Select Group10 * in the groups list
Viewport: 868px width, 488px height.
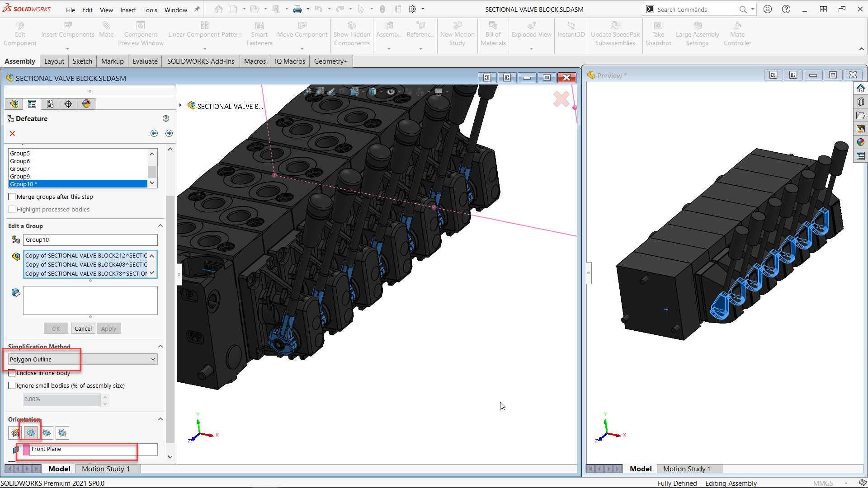point(78,184)
